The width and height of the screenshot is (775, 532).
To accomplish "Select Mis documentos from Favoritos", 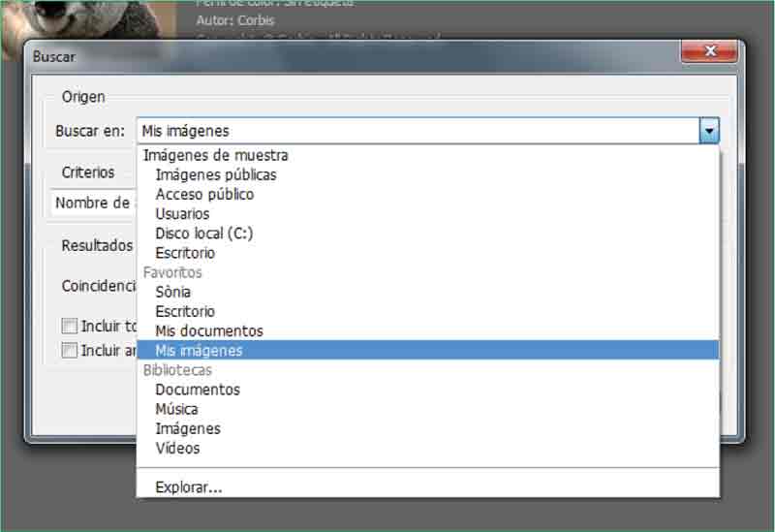I will [208, 331].
